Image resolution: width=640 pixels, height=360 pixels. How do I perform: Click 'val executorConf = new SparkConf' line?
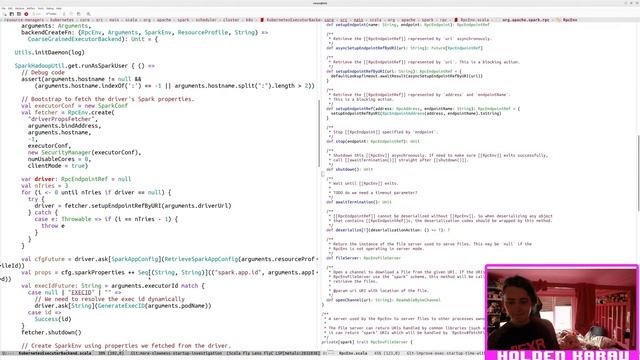[x=74, y=106]
